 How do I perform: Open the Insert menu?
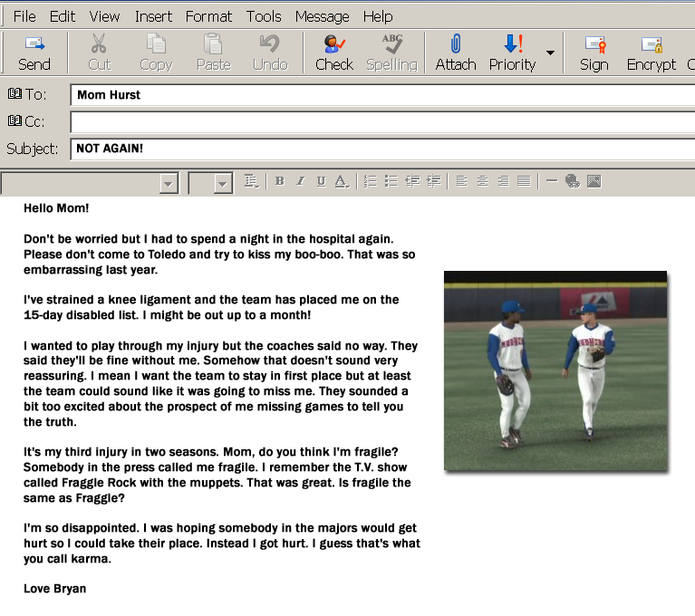coord(153,16)
